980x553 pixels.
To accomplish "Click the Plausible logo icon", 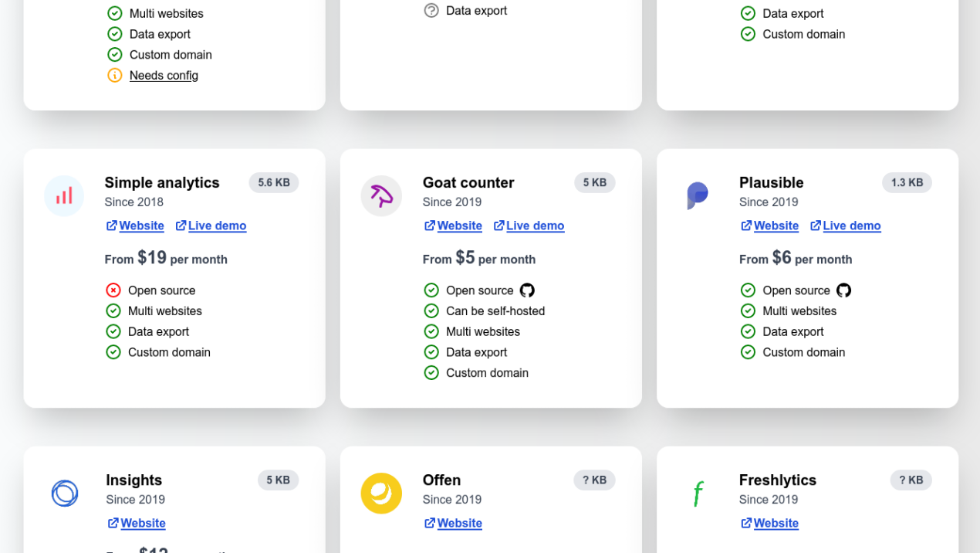I will pos(698,196).
